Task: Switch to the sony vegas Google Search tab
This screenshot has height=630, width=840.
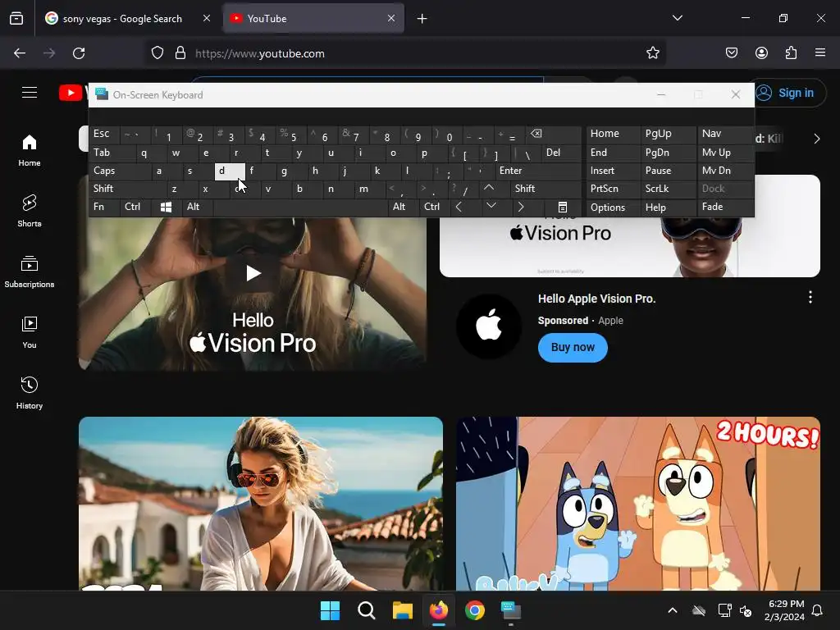Action: 122,19
